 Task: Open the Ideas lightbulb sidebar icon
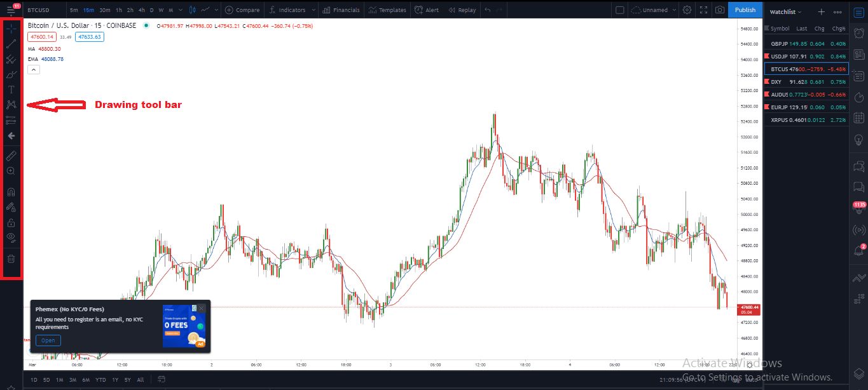[x=859, y=139]
